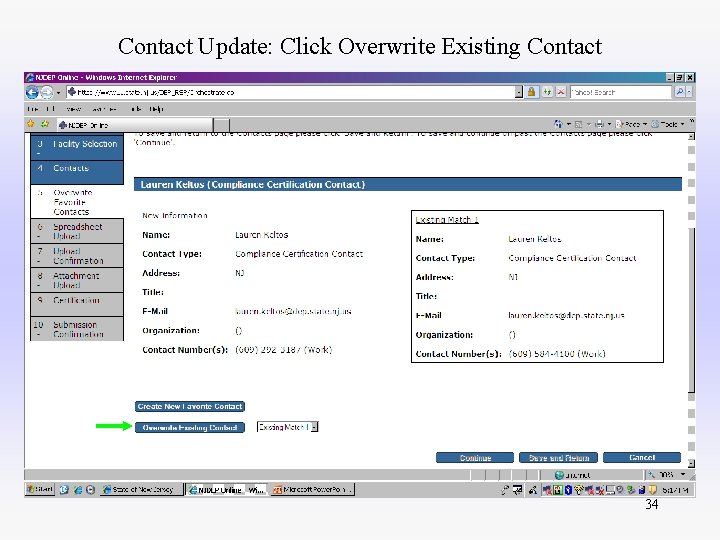
Task: Click existing contact number (609) 584-4100
Action: (557, 354)
